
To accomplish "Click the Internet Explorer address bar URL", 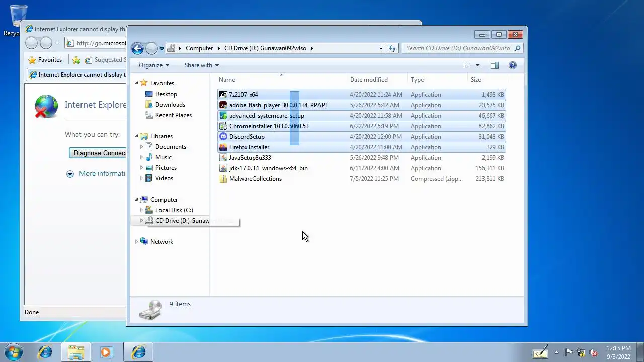I will [101, 43].
